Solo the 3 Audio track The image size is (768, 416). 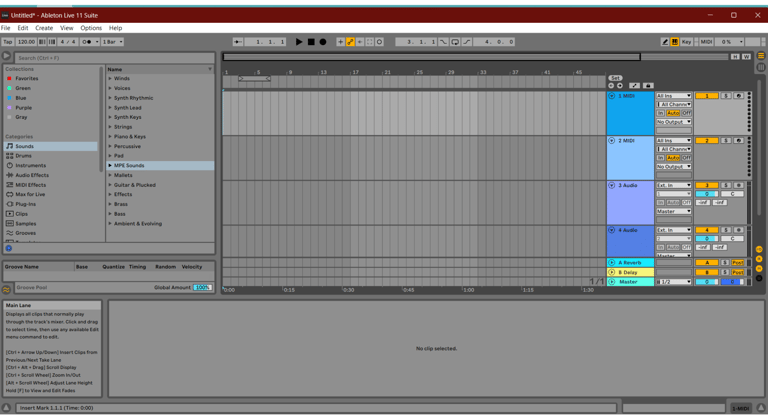[x=726, y=185]
